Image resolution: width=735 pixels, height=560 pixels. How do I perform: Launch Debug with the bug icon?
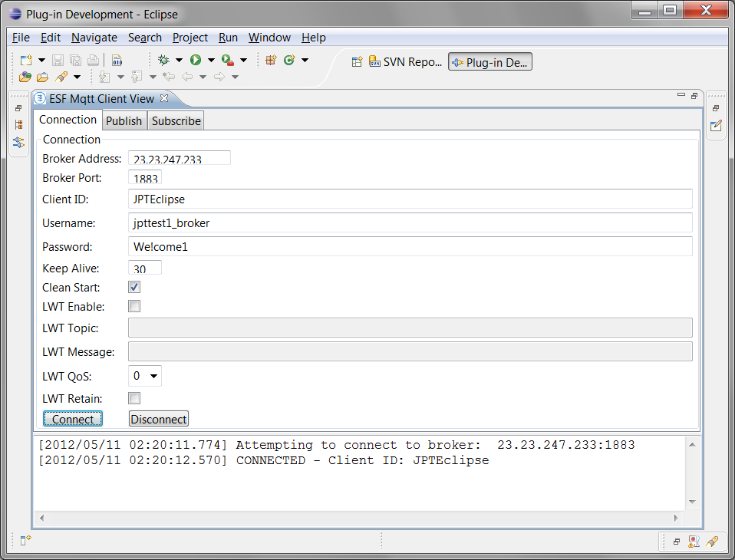click(163, 60)
